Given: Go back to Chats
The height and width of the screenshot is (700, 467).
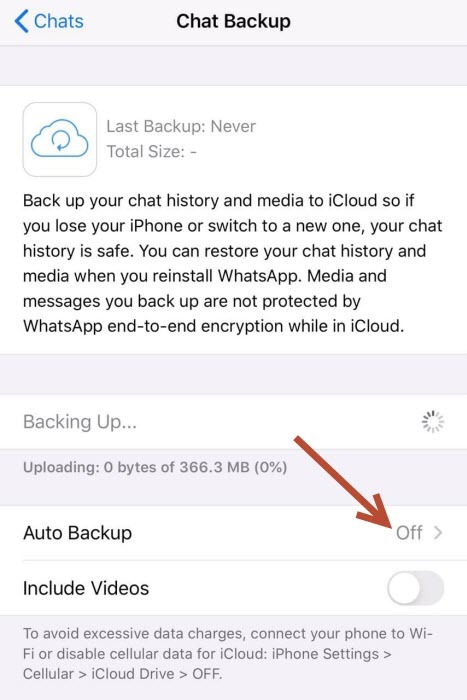Looking at the screenshot, I should [49, 21].
